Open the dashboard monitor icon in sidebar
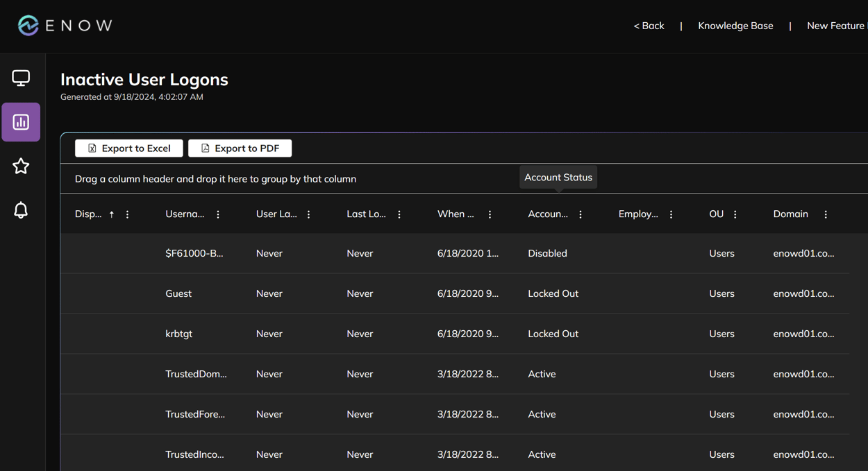The image size is (868, 471). pyautogui.click(x=21, y=78)
